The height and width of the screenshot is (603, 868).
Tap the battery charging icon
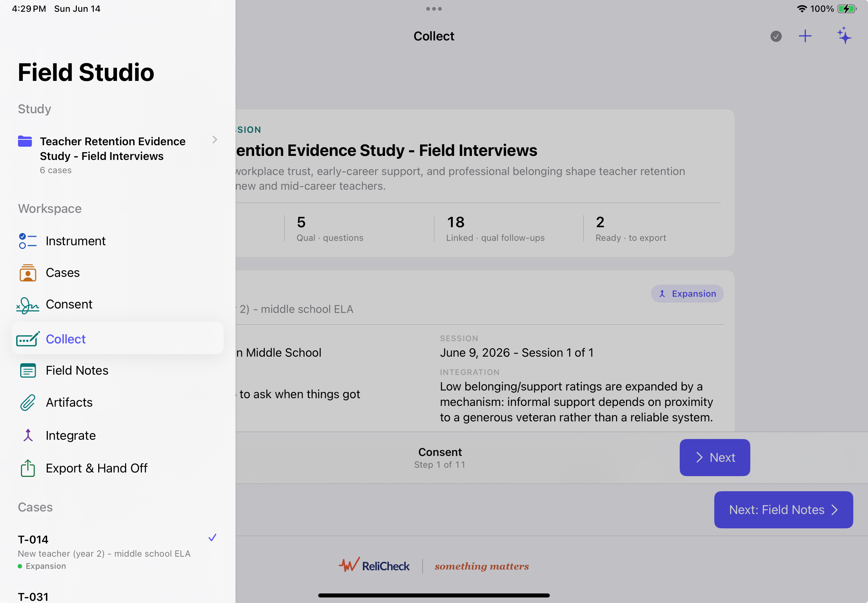(847, 9)
